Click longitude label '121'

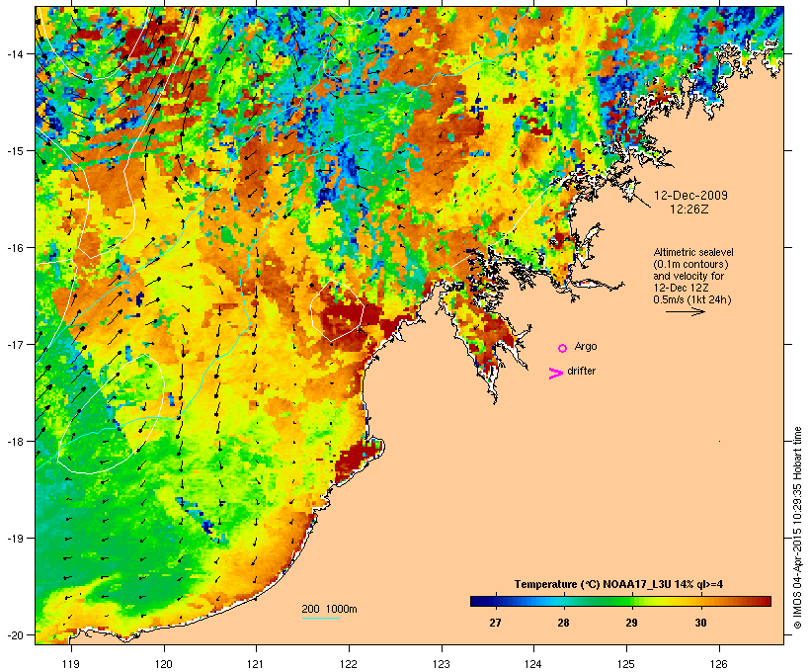(256, 664)
